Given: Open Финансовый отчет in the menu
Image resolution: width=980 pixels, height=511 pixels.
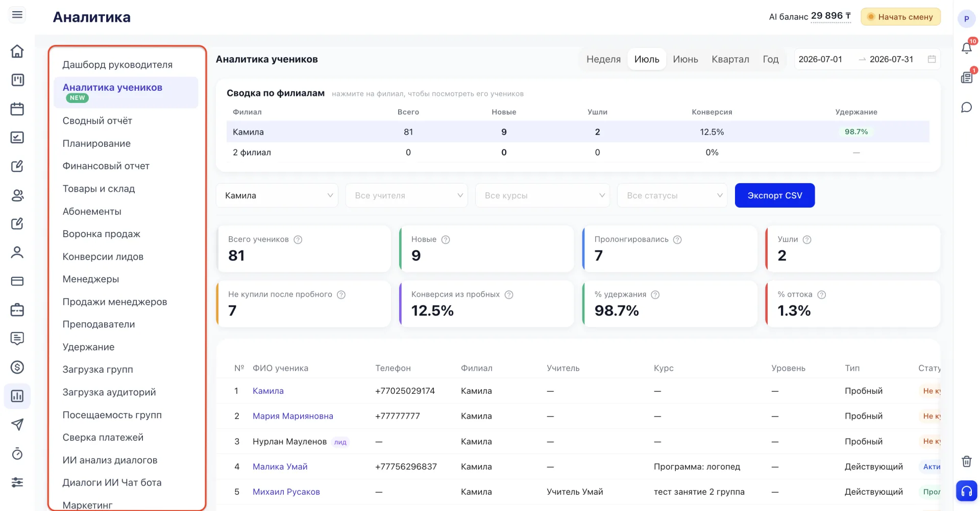Looking at the screenshot, I should pyautogui.click(x=106, y=166).
